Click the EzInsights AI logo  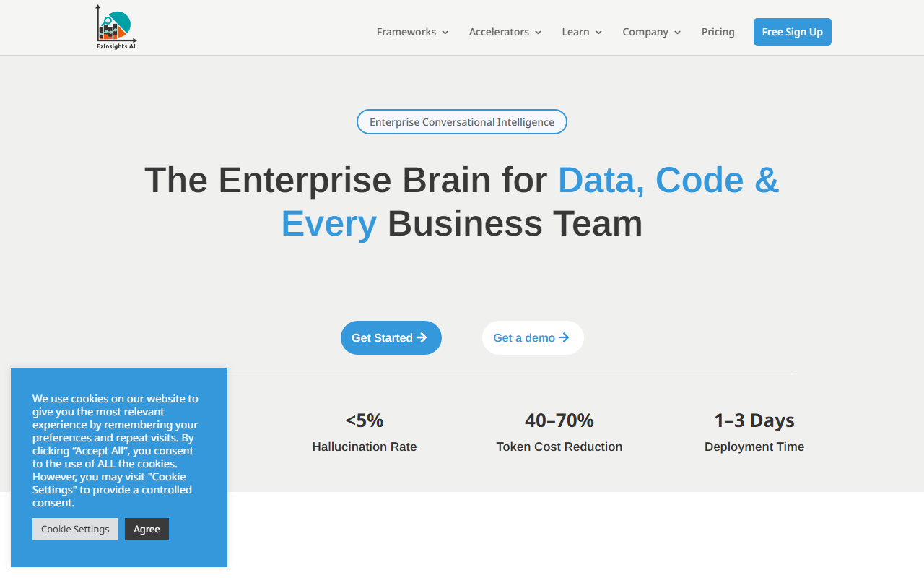coord(116,27)
